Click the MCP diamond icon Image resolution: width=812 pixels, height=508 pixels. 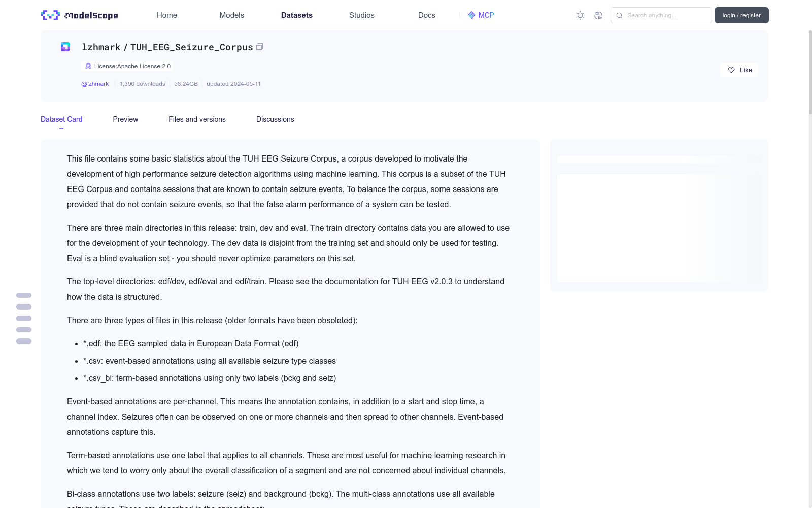(x=471, y=15)
